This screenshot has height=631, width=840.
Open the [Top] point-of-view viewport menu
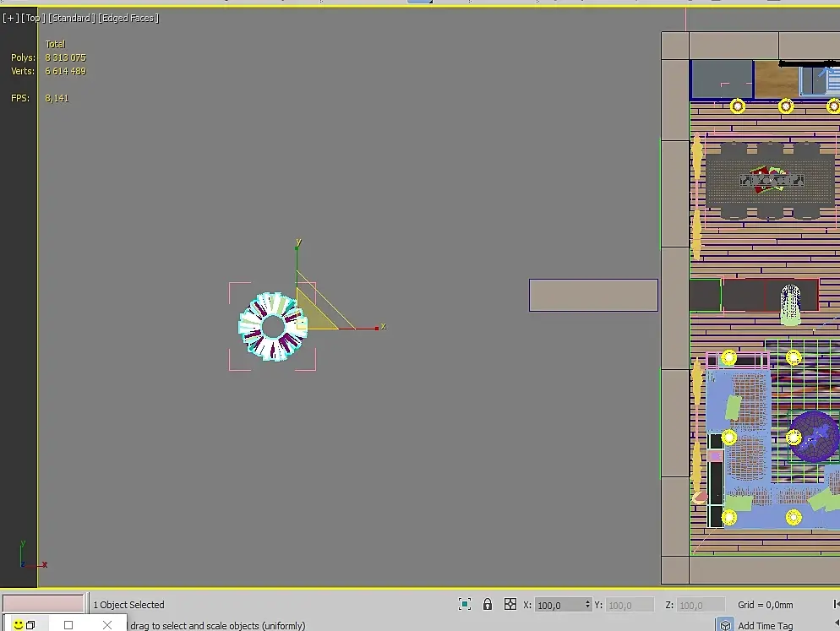pyautogui.click(x=33, y=18)
